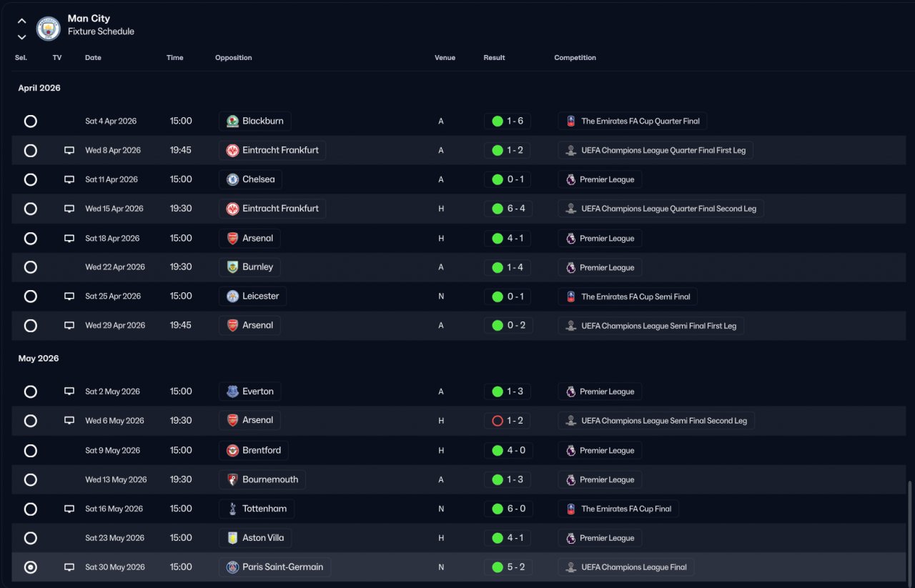Sort fixtures by Date column header
Image resolution: width=915 pixels, height=588 pixels.
pyautogui.click(x=93, y=58)
